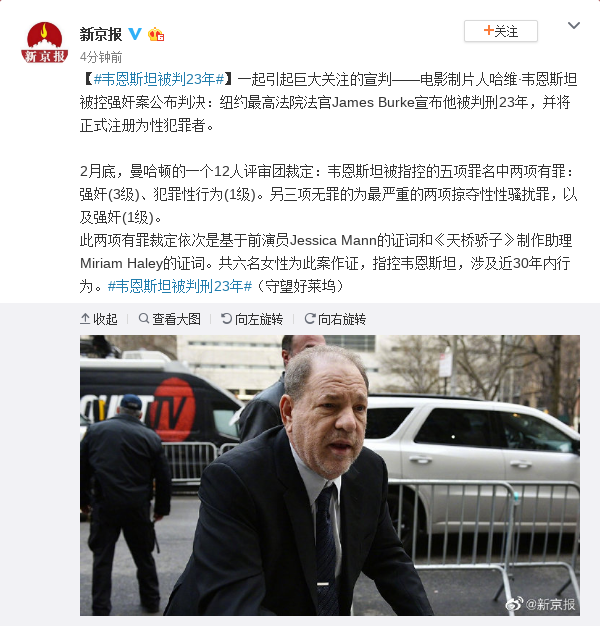The width and height of the screenshot is (600, 626).
Task: Click the 查看大图 text label
Action: click(x=176, y=319)
